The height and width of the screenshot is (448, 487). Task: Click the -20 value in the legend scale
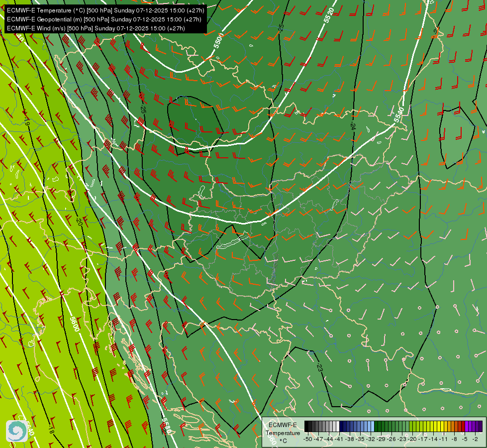coord(412,439)
